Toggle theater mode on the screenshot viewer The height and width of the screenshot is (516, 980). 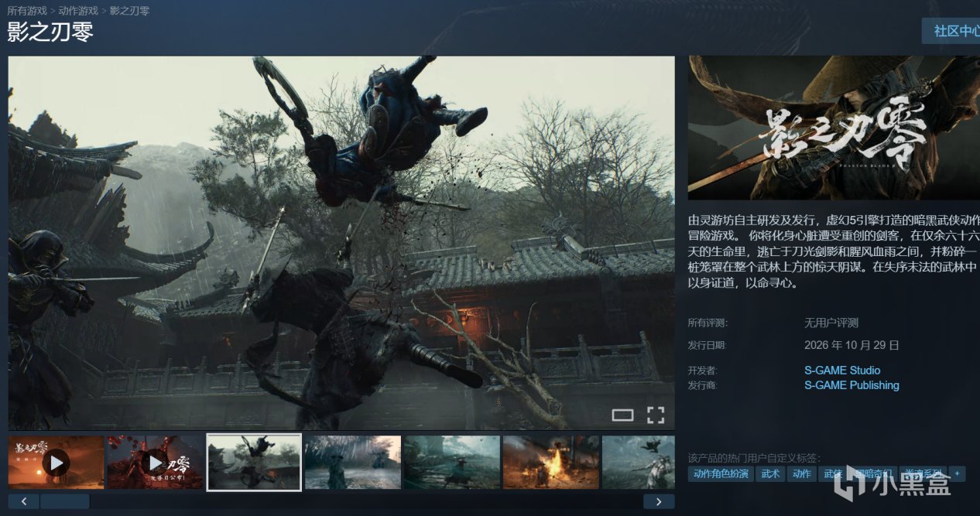[622, 415]
